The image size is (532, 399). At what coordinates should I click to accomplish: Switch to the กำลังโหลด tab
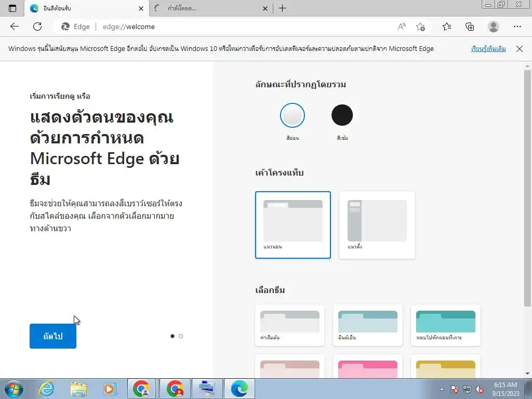210,8
